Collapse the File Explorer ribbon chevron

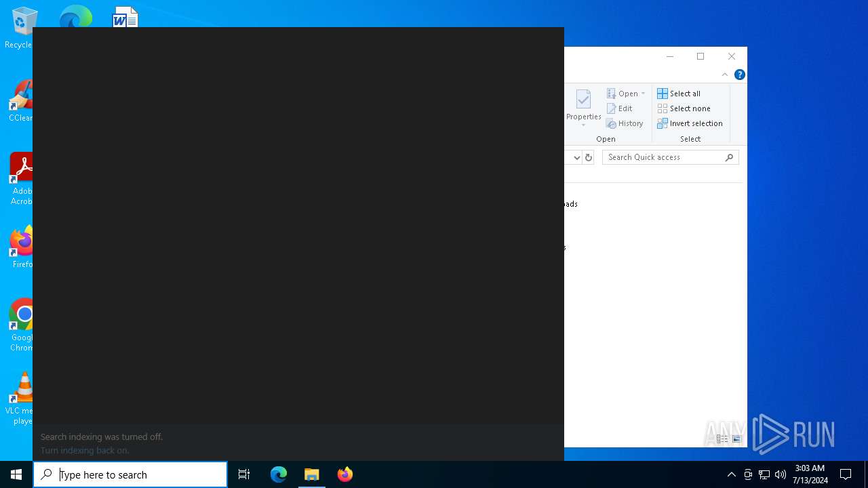pyautogui.click(x=725, y=75)
